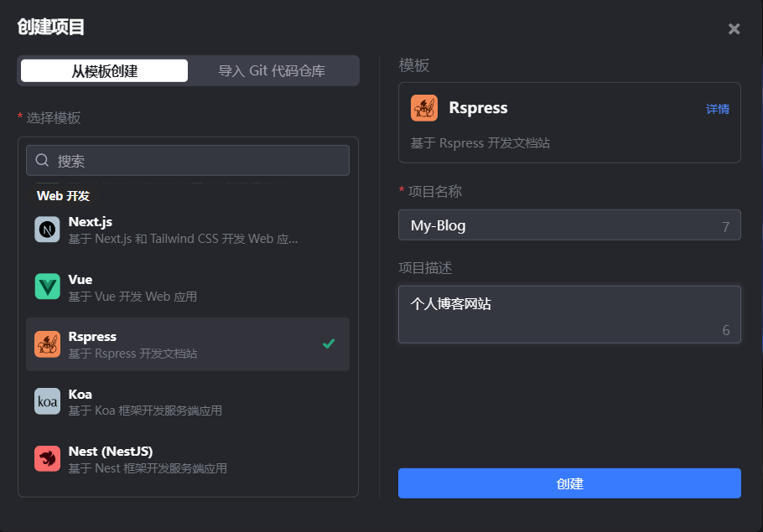Click the description 基于 Vue 开发 Web 应用

(132, 297)
